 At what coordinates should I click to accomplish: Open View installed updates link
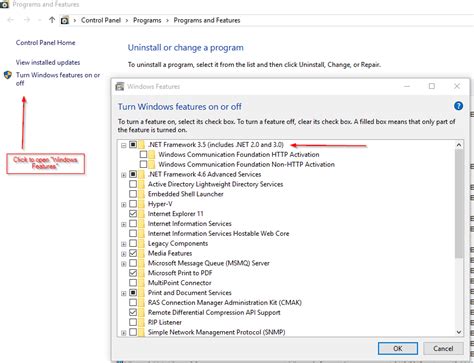(48, 62)
